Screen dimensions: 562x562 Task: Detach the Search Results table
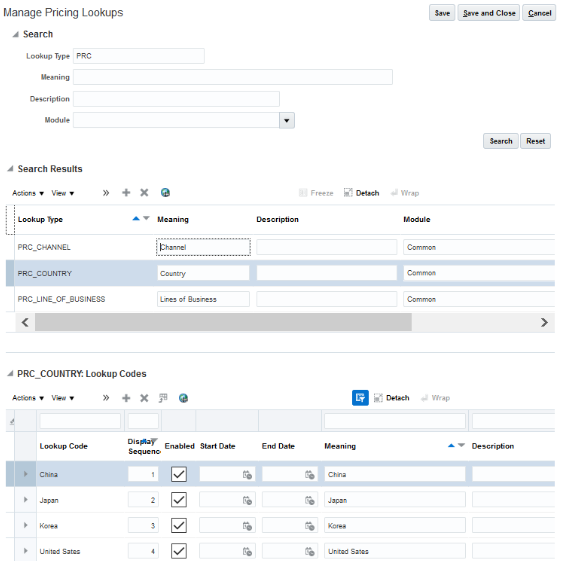point(361,193)
